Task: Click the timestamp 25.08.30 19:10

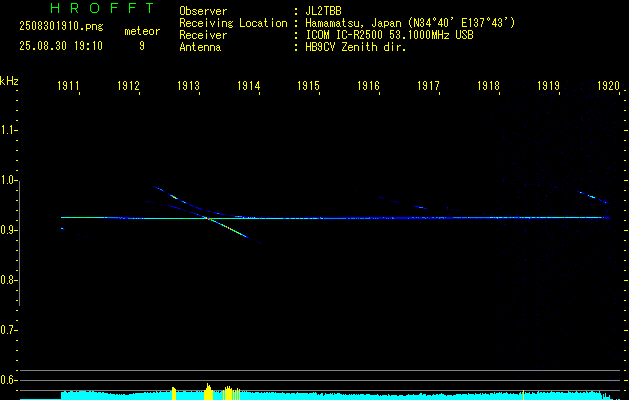Action: [x=61, y=46]
